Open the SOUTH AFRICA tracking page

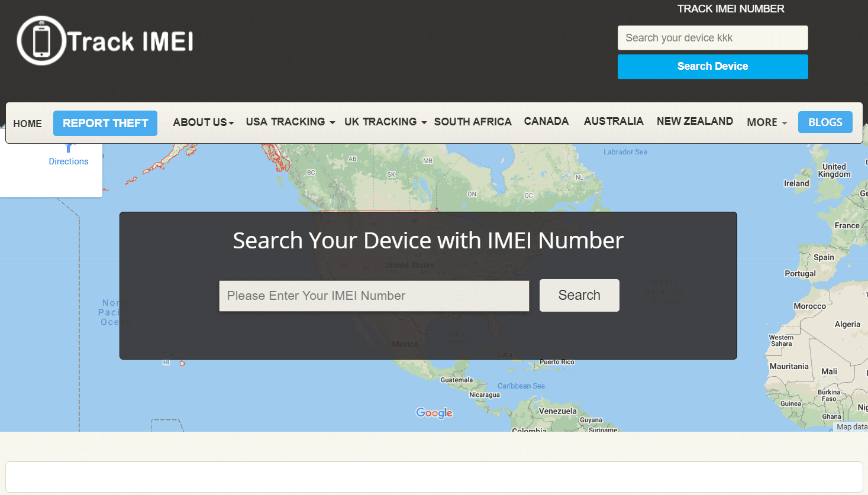[x=472, y=121]
